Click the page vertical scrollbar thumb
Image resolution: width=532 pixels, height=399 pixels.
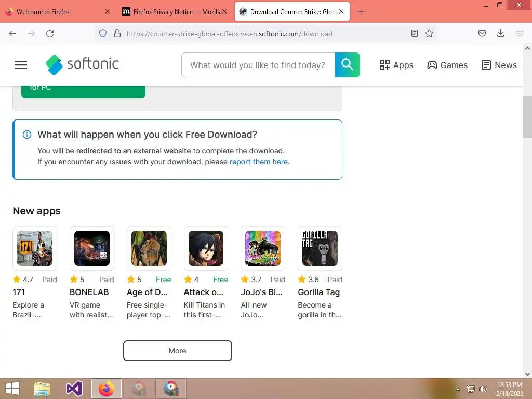pyautogui.click(x=527, y=117)
